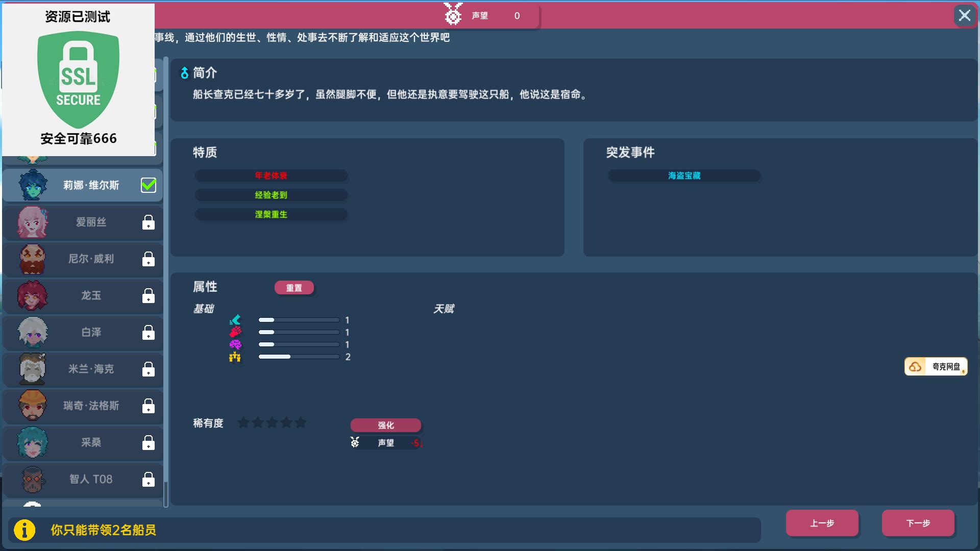Toggle the lock next to 尼尔·威利
Screen dimensions: 980x551
148,259
